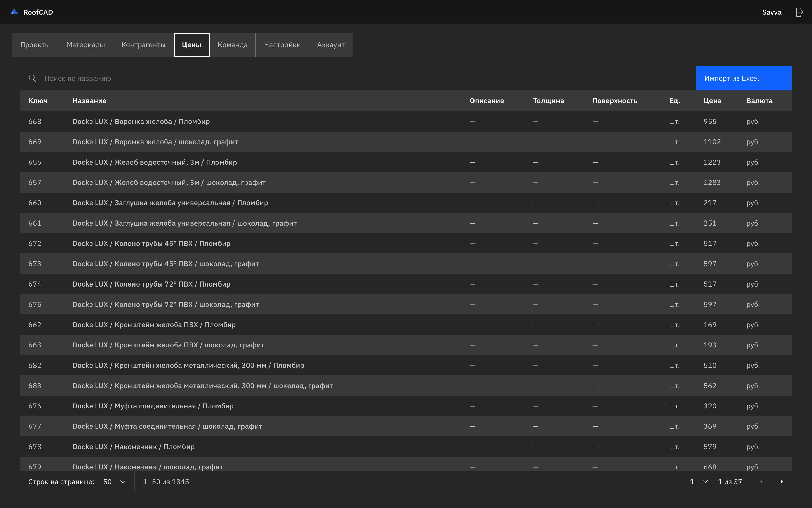Screen dimensions: 812x508
Task: Click key cell 656
Action: pyautogui.click(x=35, y=162)
